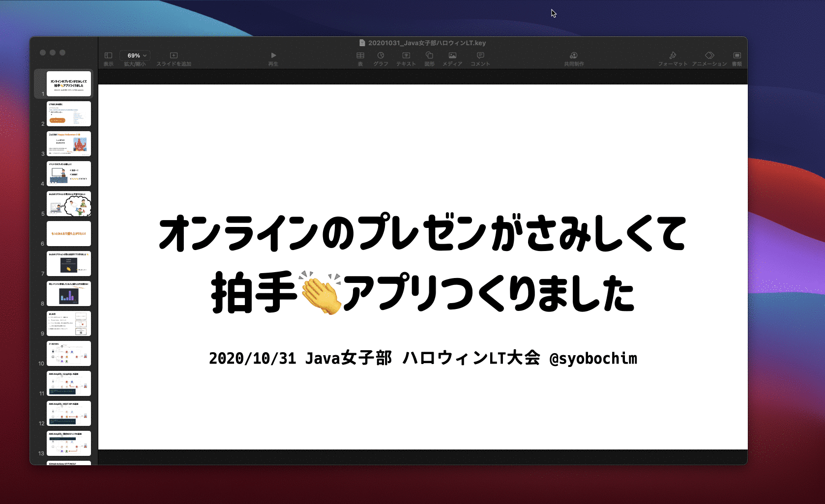Add a comment with the コメント icon
Viewport: 825px width, 504px height.
pos(480,56)
